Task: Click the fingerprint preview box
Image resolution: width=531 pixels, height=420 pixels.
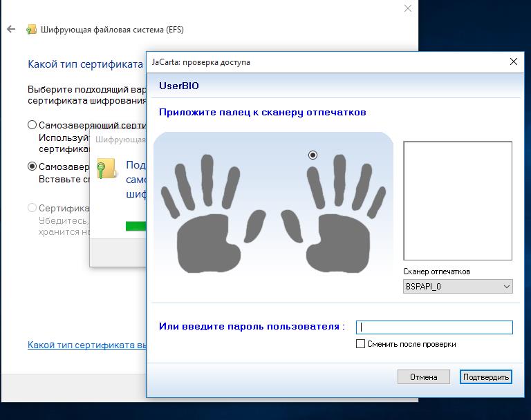Action: 458,201
